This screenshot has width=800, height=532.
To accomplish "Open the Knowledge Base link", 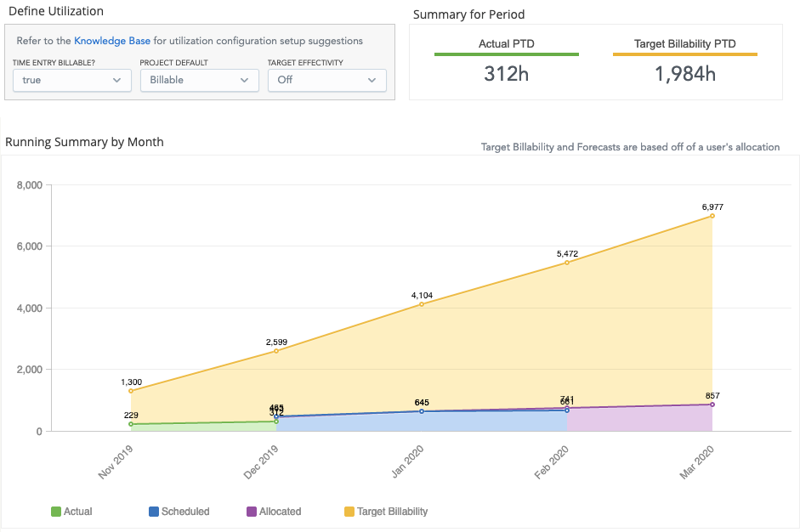I will point(111,41).
